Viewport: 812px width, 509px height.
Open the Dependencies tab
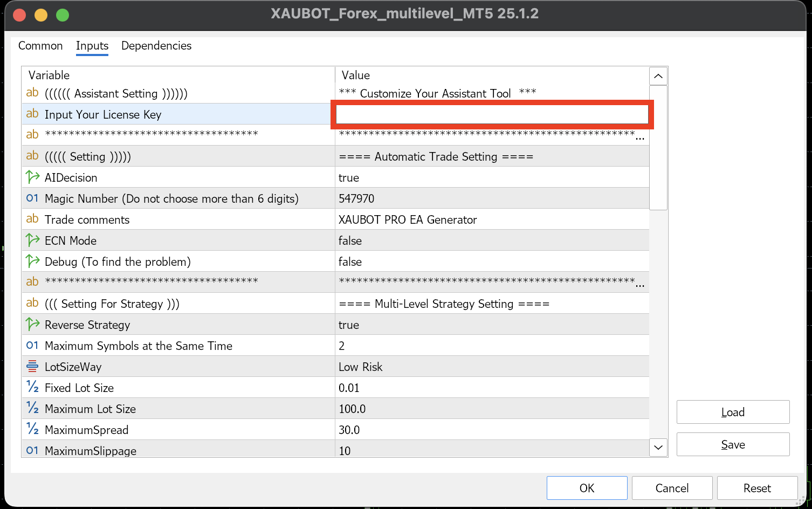pos(156,46)
